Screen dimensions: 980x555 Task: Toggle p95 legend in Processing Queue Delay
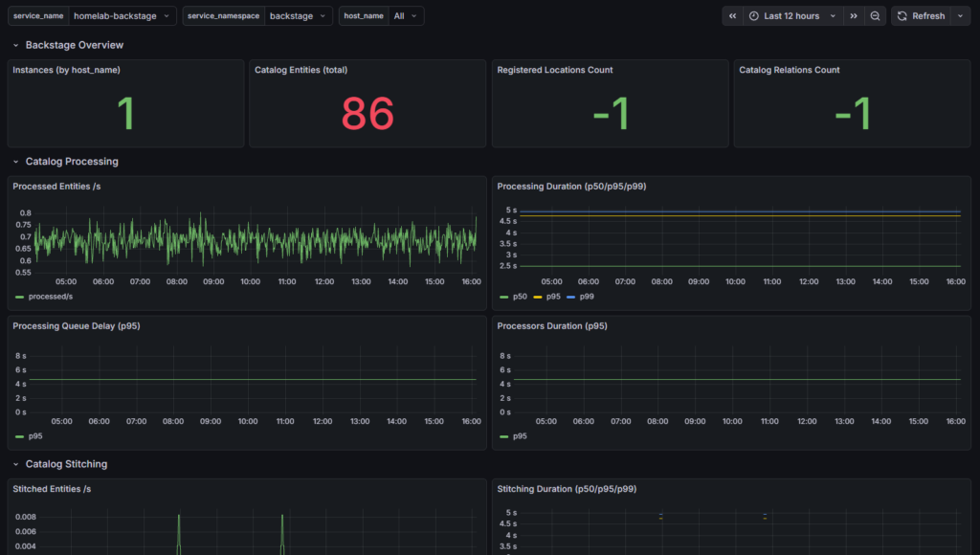point(37,436)
